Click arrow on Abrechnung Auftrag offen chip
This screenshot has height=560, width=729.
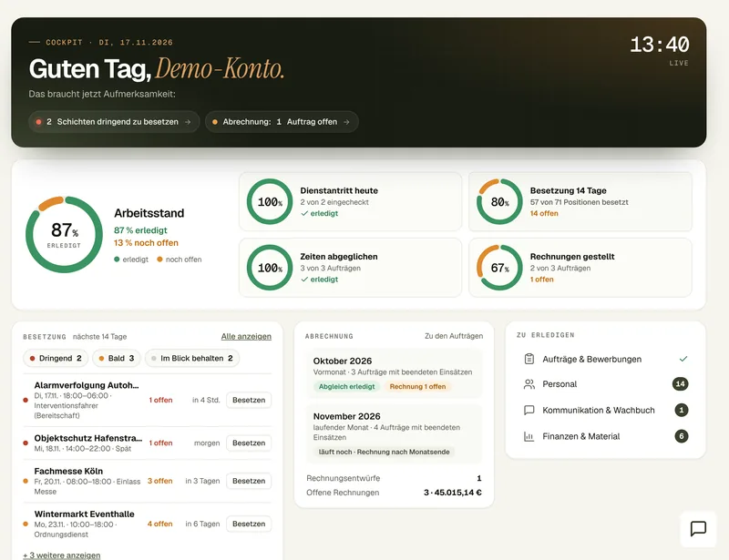346,122
